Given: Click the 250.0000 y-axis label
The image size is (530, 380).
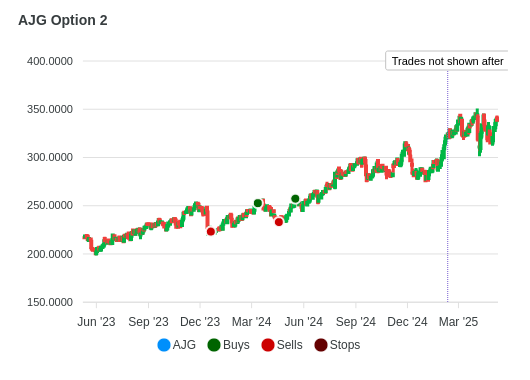Looking at the screenshot, I should (50, 205).
